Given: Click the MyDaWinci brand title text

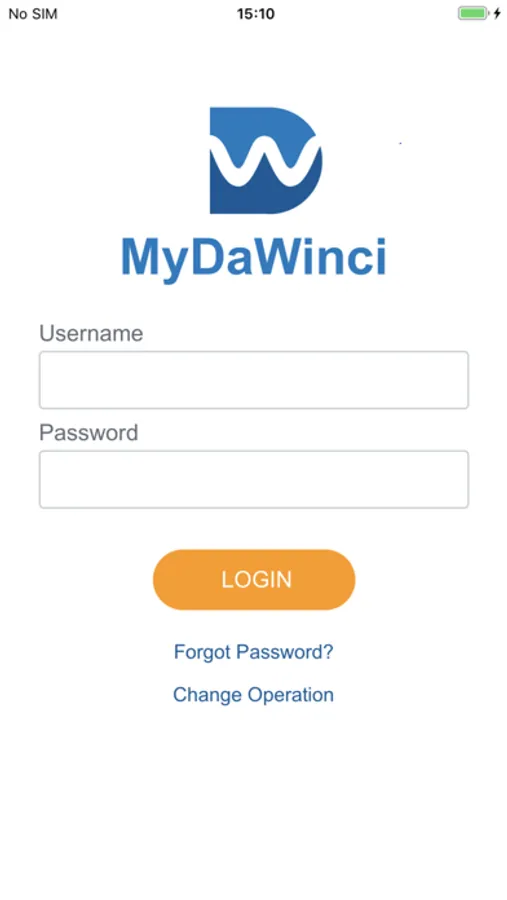Looking at the screenshot, I should pos(254,258).
